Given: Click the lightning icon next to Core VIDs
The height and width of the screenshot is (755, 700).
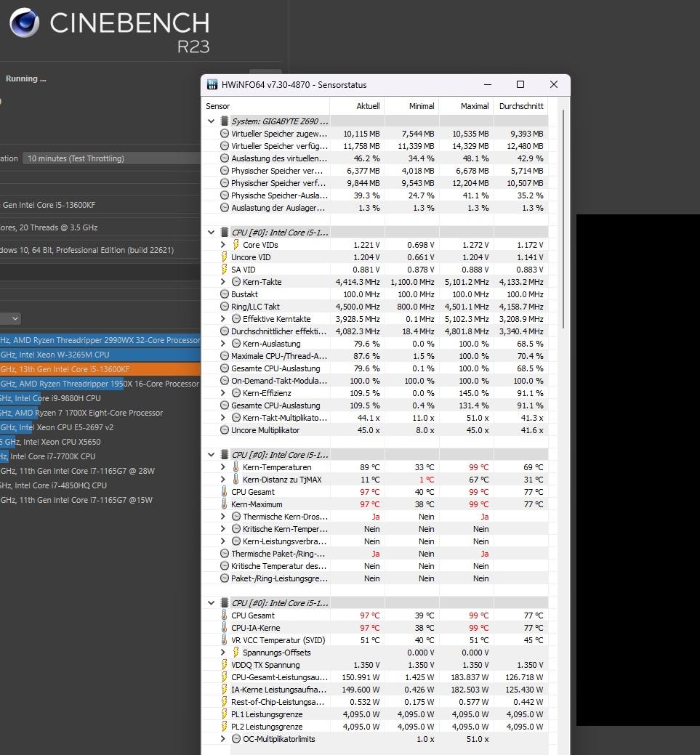Looking at the screenshot, I should pos(236,245).
